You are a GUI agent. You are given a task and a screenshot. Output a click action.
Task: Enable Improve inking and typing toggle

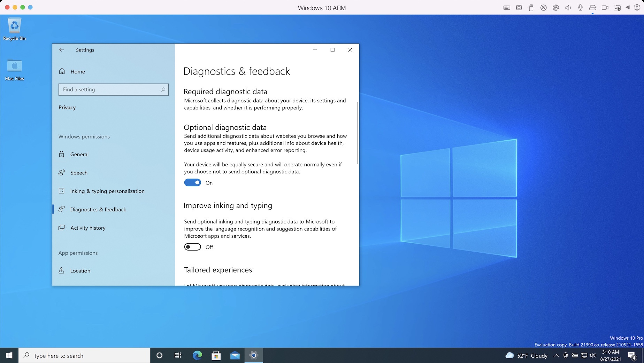192,247
